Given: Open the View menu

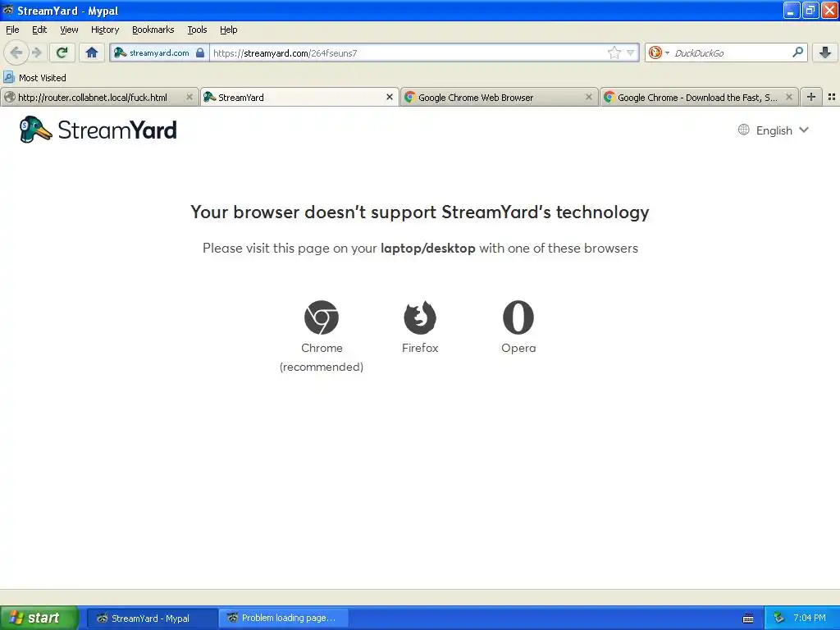Looking at the screenshot, I should pos(69,30).
